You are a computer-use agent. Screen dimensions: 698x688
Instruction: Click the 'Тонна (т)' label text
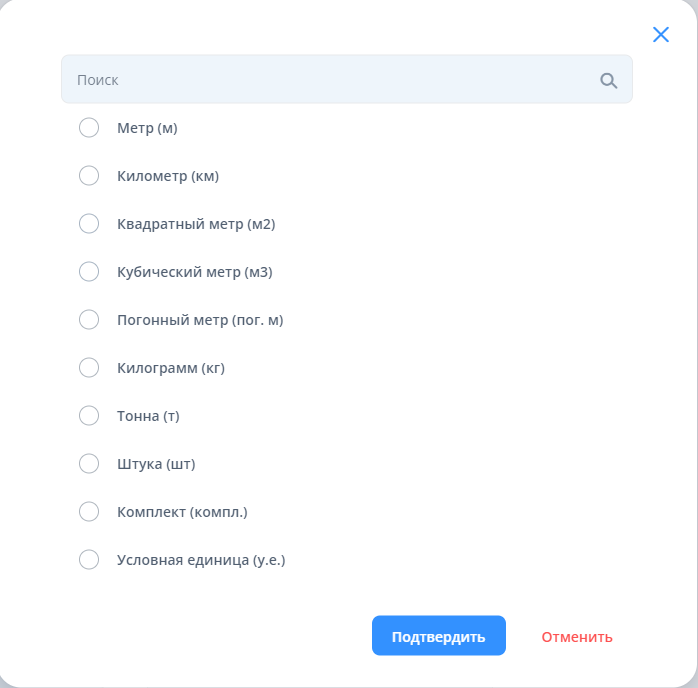[x=148, y=416]
